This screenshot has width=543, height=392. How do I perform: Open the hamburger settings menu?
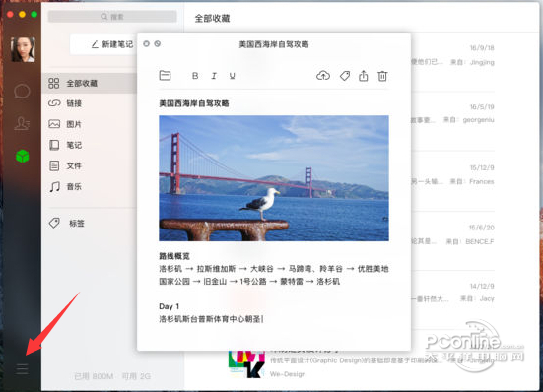[x=22, y=369]
